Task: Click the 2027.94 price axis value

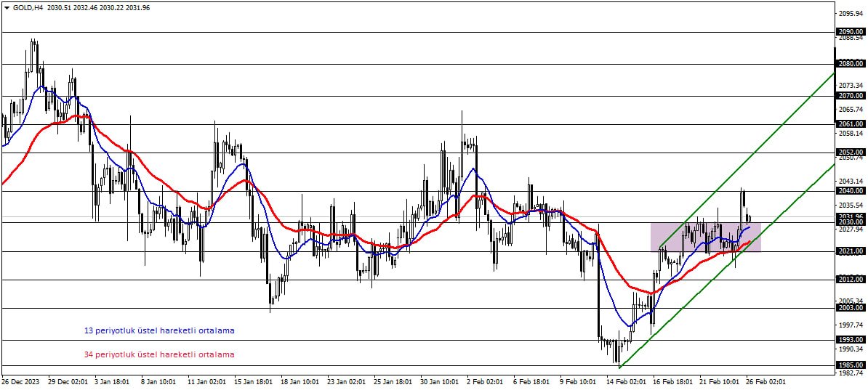Action: click(x=851, y=229)
